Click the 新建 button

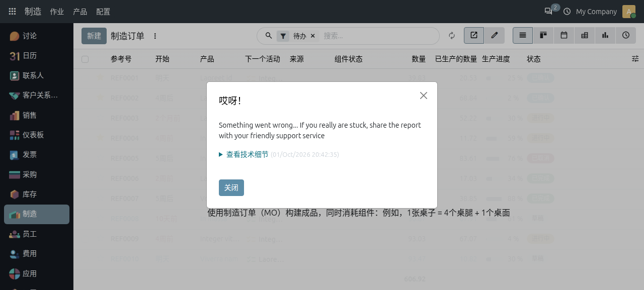(x=94, y=36)
